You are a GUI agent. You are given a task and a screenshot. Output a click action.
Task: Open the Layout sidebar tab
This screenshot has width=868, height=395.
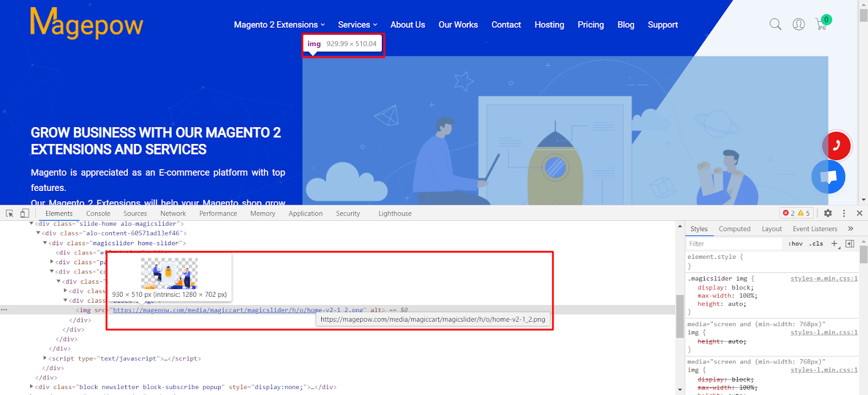(x=771, y=229)
